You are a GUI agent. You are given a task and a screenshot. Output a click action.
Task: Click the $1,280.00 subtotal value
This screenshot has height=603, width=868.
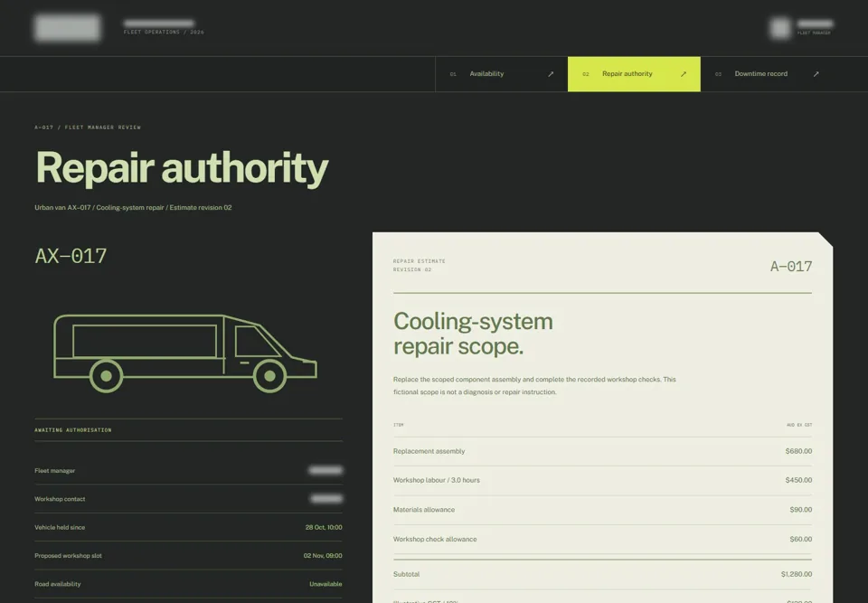pos(797,574)
